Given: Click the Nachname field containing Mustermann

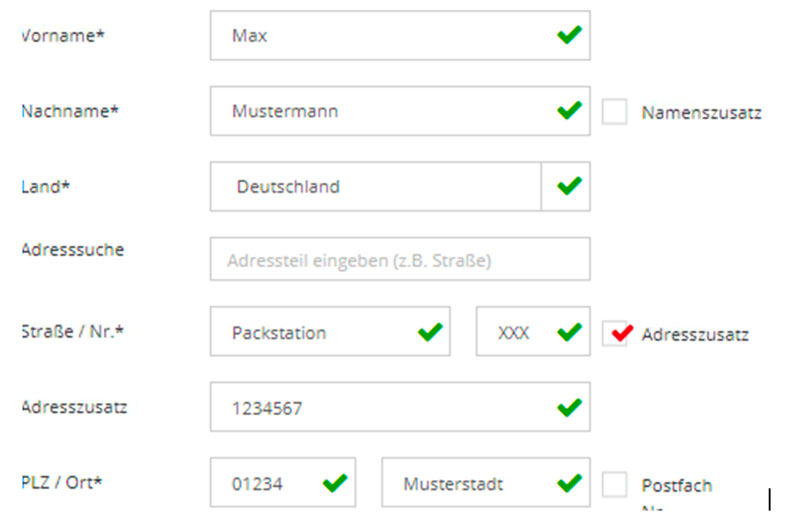Looking at the screenshot, I should point(380,111).
